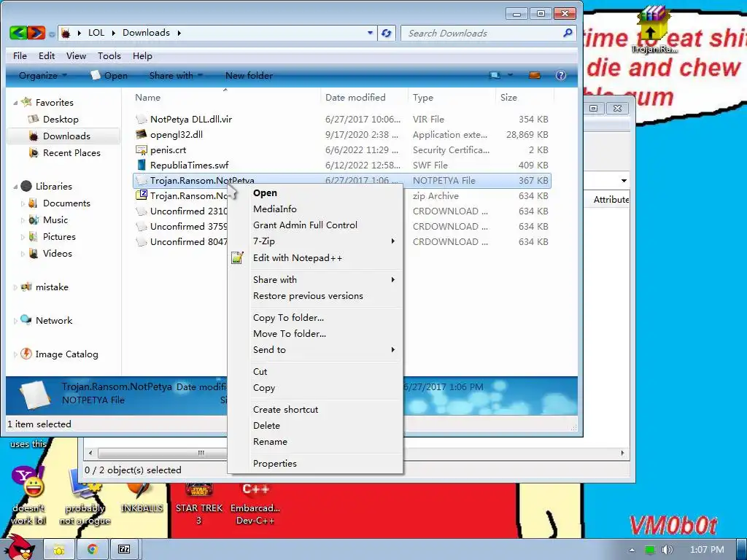Click the Angry Birds start button
Screen dimensions: 747x560
coord(19,548)
